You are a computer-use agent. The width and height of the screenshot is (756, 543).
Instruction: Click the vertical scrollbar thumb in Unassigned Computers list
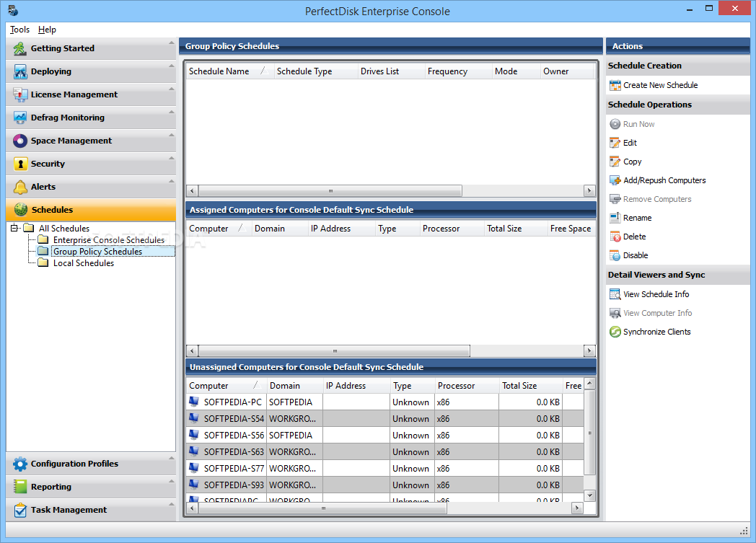click(x=589, y=433)
